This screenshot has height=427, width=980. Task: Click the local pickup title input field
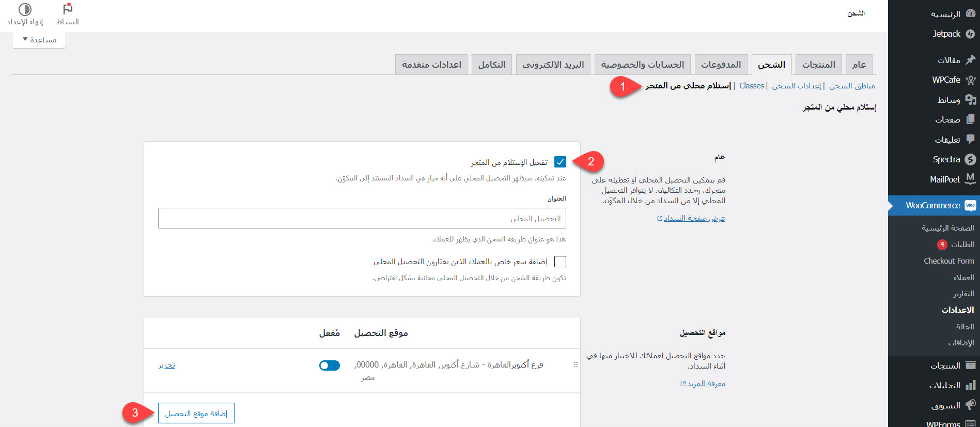coord(362,219)
